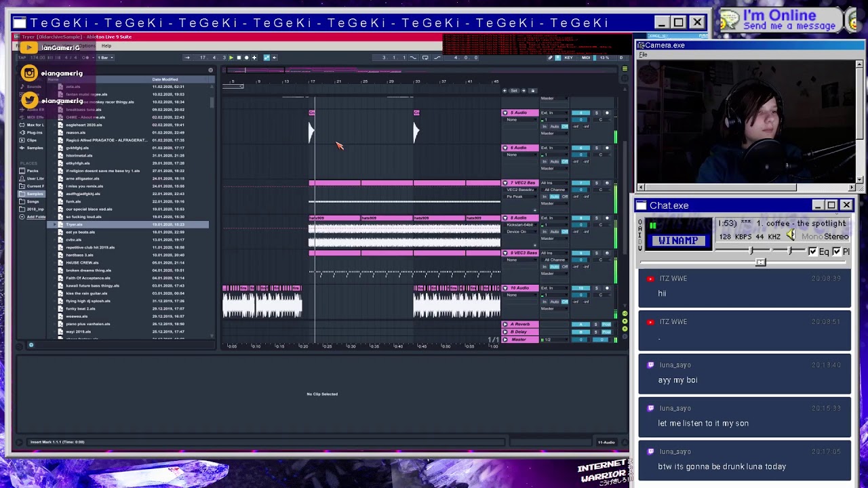Fold the 8 Audio track
This screenshot has height=488, width=868.
(505, 218)
